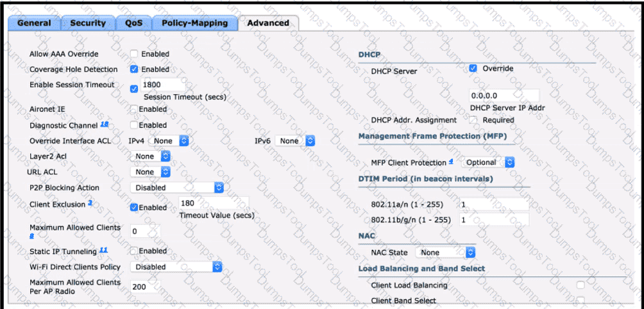
Task: Click the Session Timeout value field
Action: [163, 85]
